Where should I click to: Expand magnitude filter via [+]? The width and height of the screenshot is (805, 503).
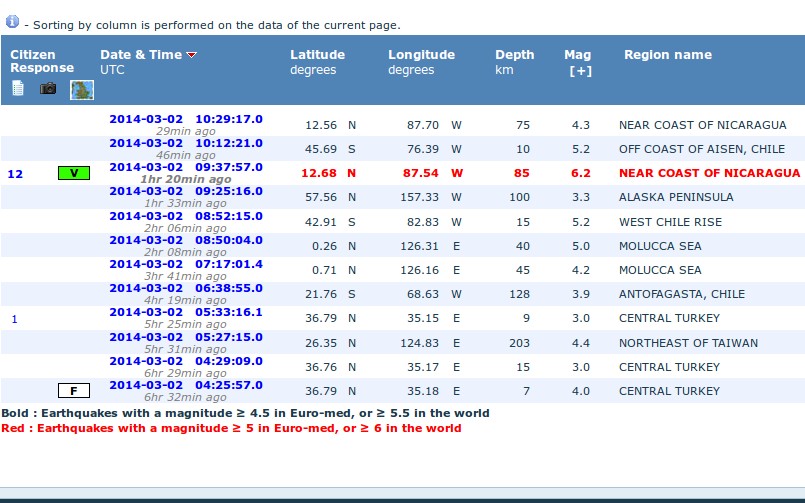[578, 71]
